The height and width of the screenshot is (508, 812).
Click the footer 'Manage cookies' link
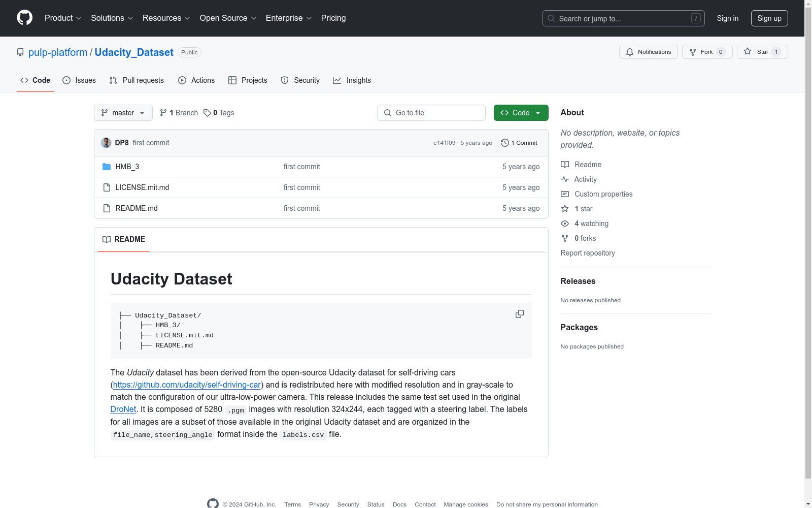click(466, 504)
